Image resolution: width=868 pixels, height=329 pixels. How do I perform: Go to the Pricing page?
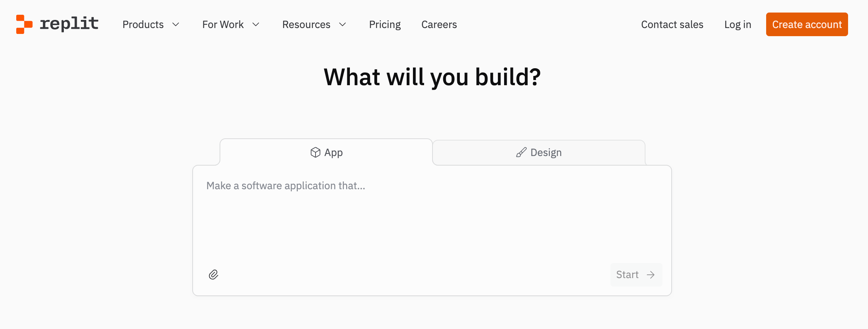(385, 24)
